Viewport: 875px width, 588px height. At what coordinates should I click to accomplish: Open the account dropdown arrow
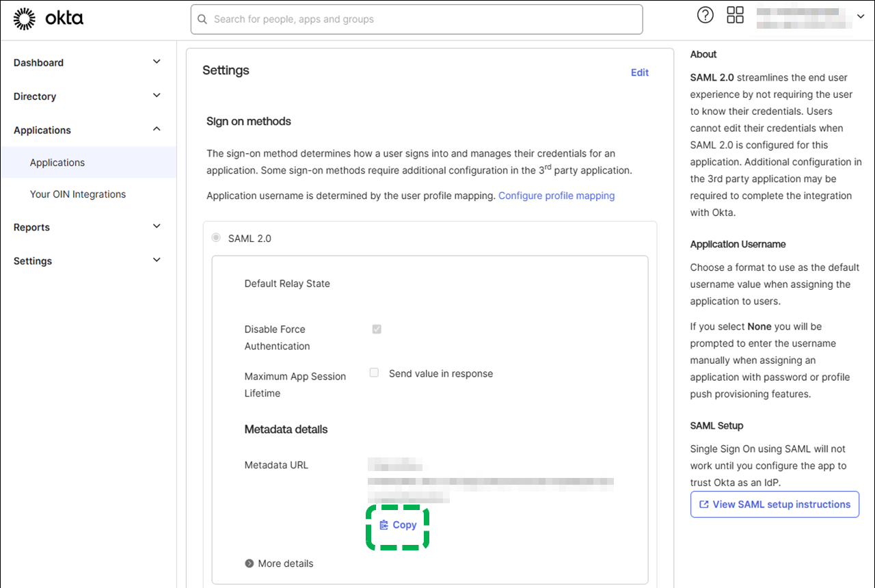click(860, 16)
